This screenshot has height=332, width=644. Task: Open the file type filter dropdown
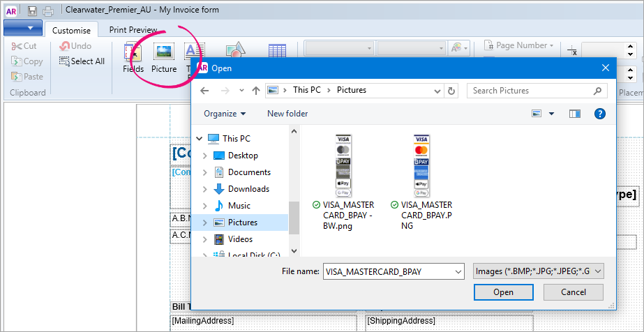click(538, 271)
